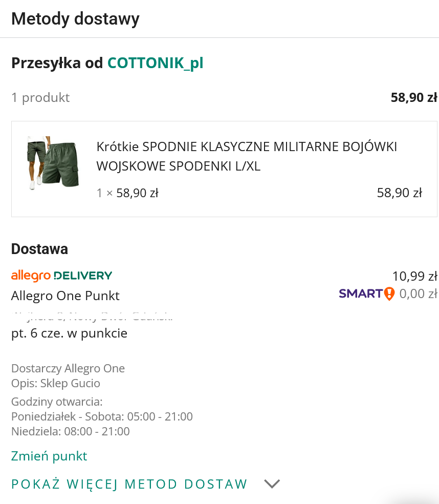The image size is (439, 504).
Task: Click the Poniedziałek - Sobota opening hours
Action: click(x=102, y=416)
